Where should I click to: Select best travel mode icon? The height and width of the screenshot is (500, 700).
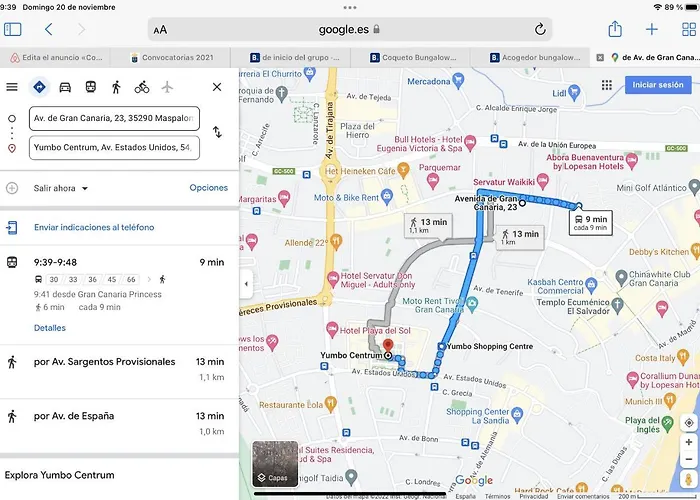39,87
